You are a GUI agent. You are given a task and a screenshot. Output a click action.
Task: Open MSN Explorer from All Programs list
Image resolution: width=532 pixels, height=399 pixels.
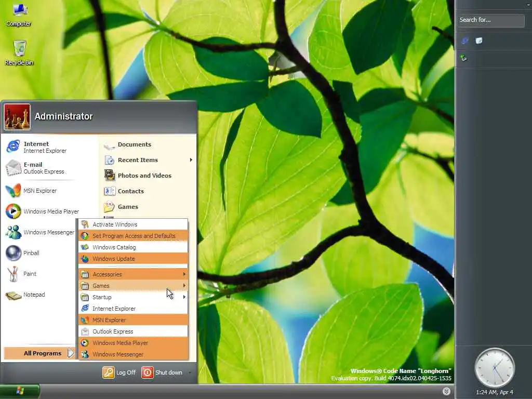(134, 320)
